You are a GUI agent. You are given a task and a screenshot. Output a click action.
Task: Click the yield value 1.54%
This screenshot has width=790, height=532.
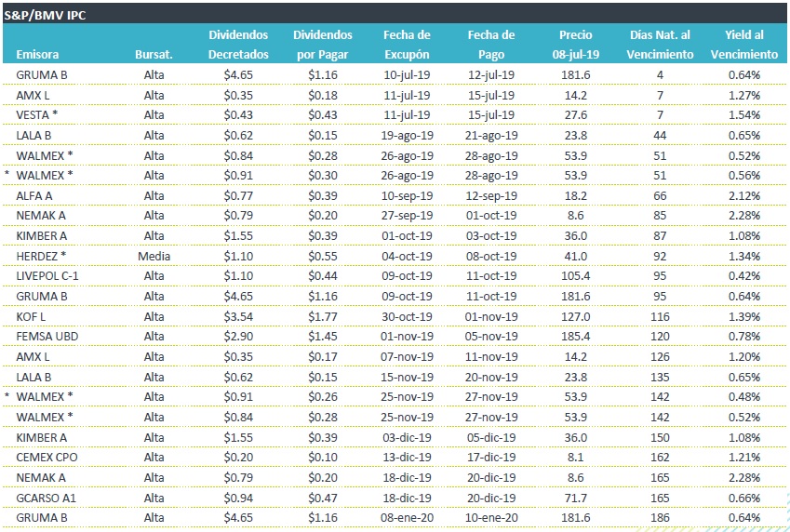(x=744, y=115)
